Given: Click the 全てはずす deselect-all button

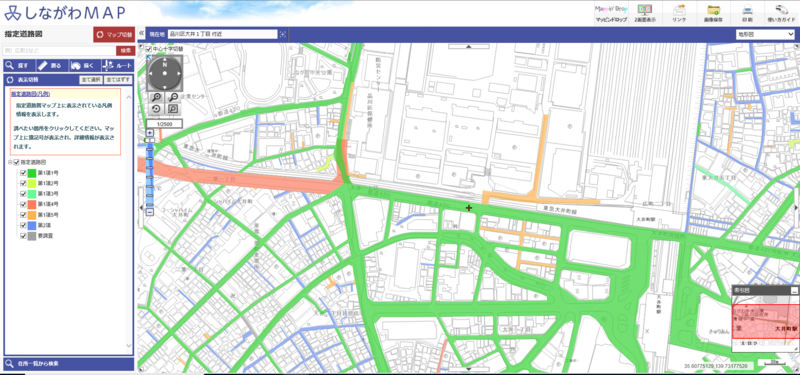Looking at the screenshot, I should (118, 80).
